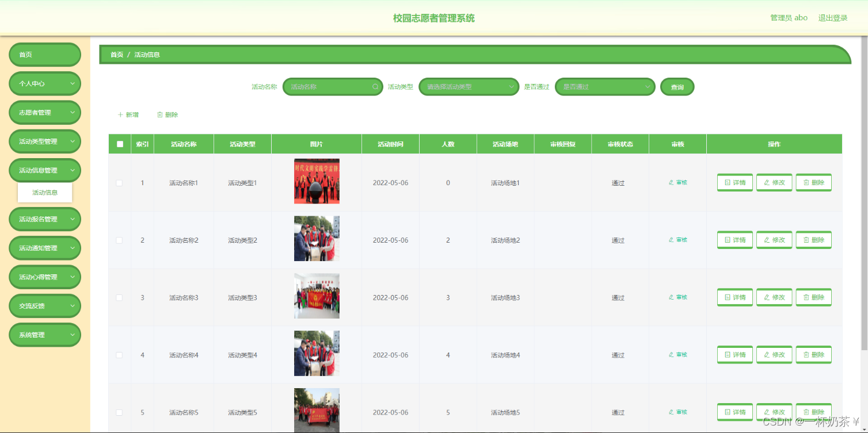
Task: Open the image thumbnail for 活动名称2
Action: click(317, 239)
